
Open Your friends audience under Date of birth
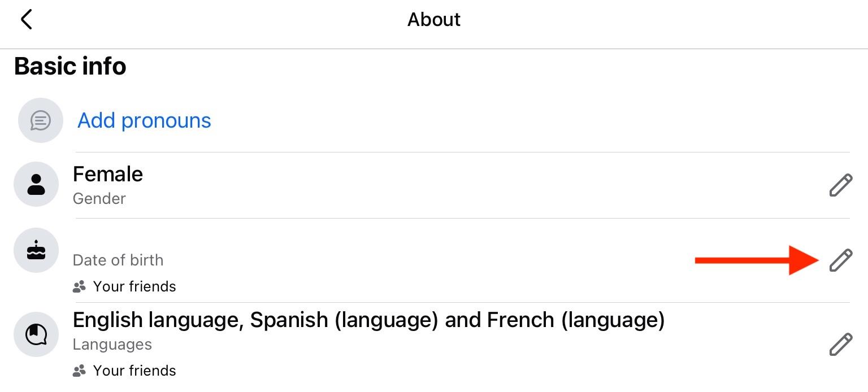pos(134,287)
